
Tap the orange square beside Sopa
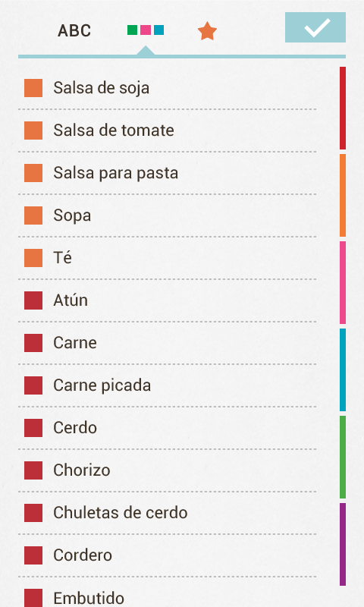[33, 215]
